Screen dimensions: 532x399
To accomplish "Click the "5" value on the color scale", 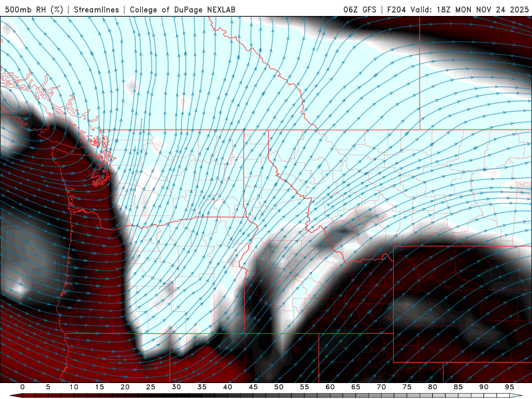I will point(48,387).
